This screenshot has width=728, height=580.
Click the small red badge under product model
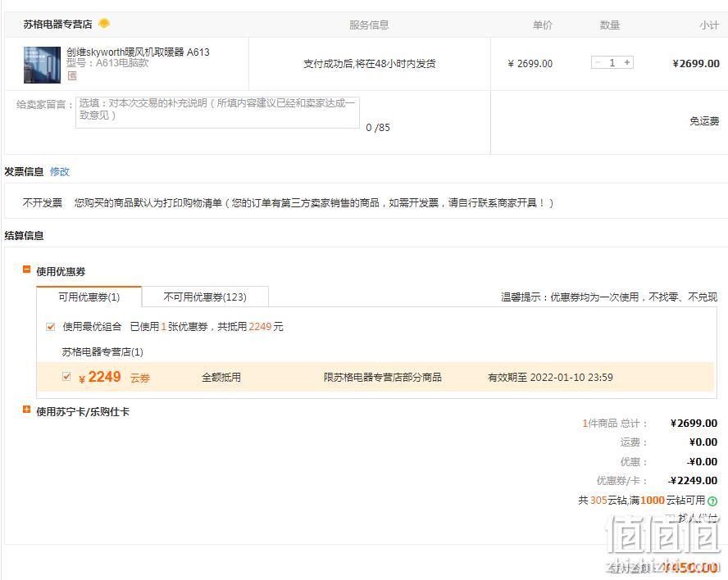(72, 75)
